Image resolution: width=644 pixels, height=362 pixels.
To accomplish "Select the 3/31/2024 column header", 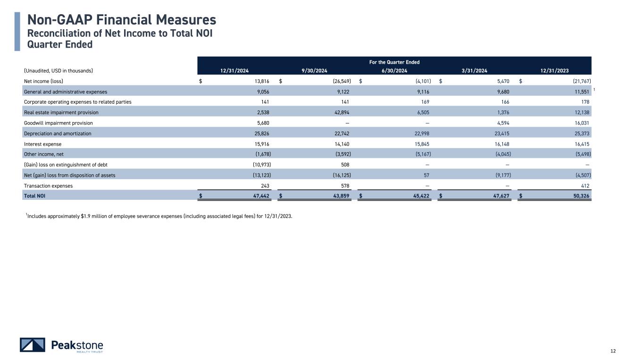I will click(x=474, y=71).
